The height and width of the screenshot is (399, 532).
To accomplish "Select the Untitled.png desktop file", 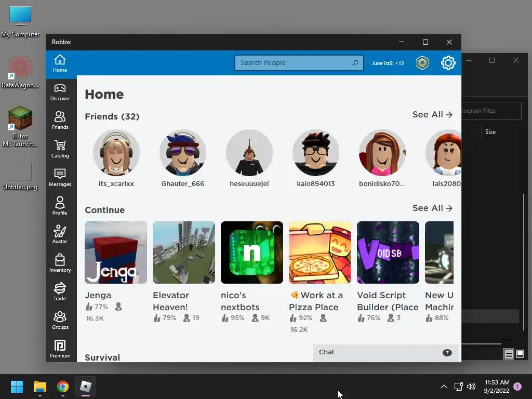I will click(x=20, y=177).
